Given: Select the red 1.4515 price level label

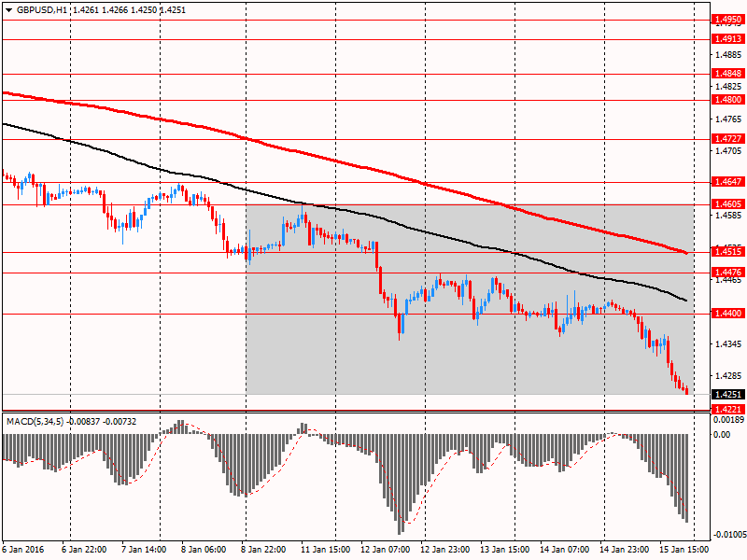Looking at the screenshot, I should pyautogui.click(x=727, y=251).
